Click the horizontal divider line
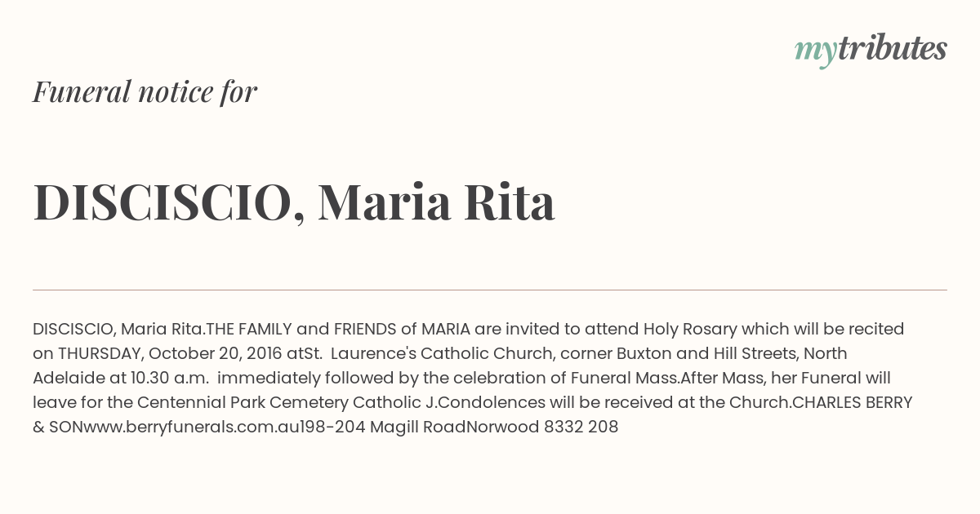 tap(490, 290)
